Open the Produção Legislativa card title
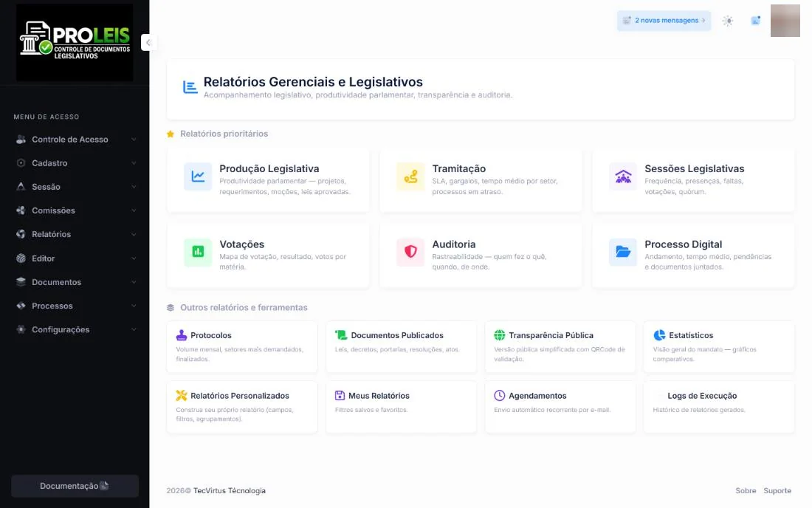The image size is (812, 508). (x=269, y=169)
